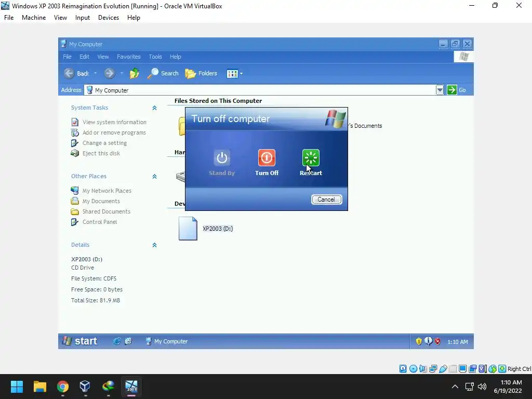Open the Tools menu in My Computer
532x399 pixels.
[155, 57]
